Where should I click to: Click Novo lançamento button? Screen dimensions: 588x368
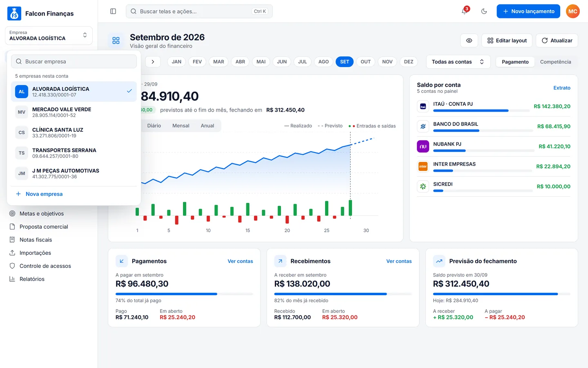pyautogui.click(x=529, y=11)
